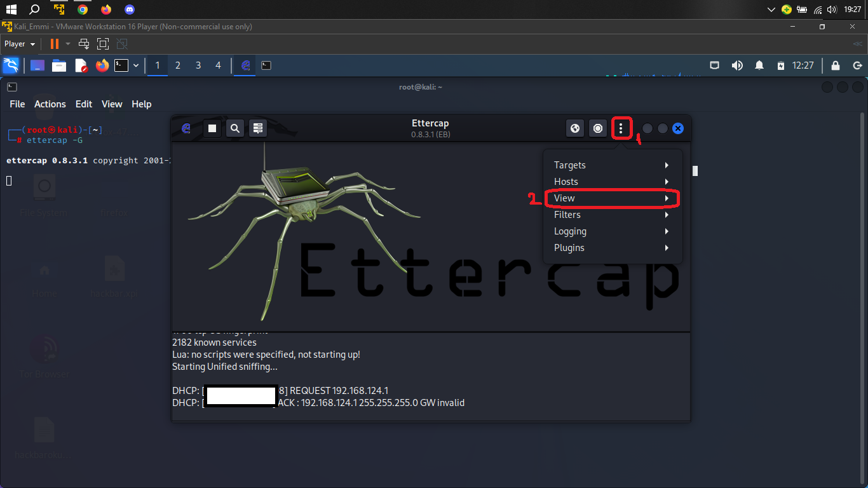868x488 pixels.
Task: Click the Windows volume tray icon
Action: tap(832, 10)
